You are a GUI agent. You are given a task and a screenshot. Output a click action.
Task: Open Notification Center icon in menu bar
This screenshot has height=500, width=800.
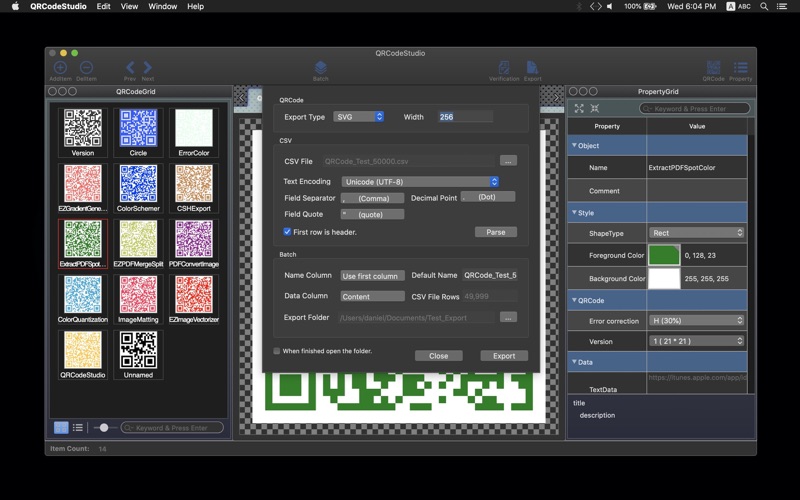(781, 7)
